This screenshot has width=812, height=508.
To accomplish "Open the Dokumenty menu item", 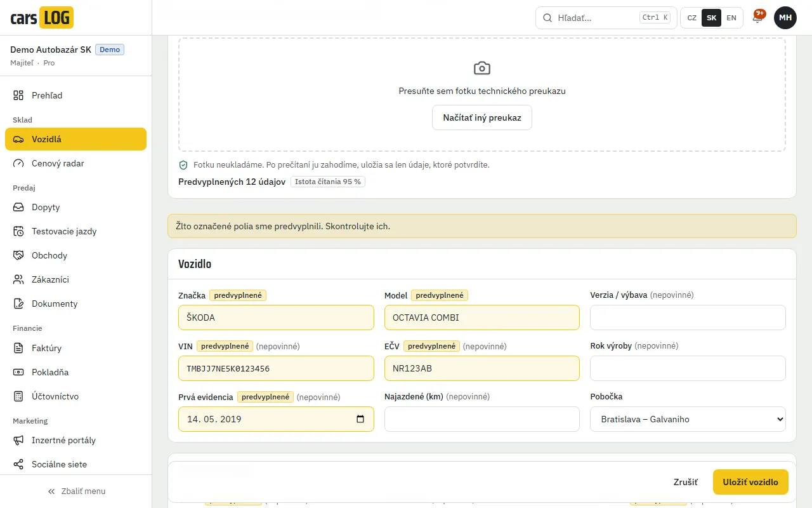I will click(x=75, y=304).
